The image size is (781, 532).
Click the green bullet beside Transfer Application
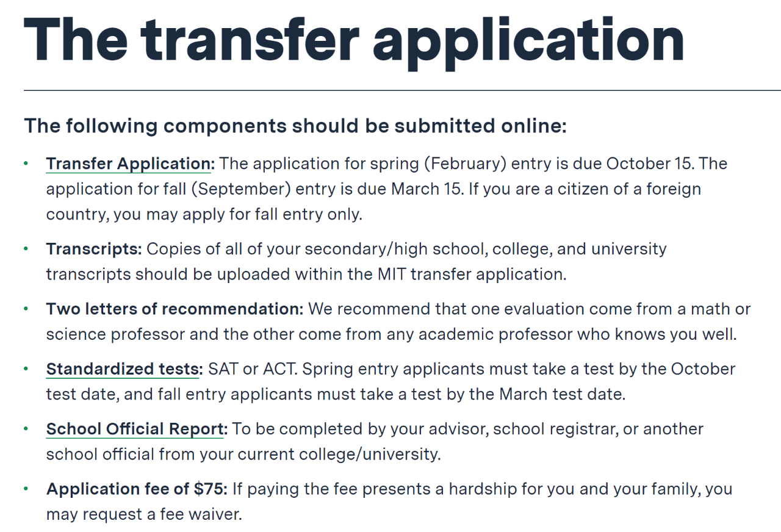pos(26,164)
